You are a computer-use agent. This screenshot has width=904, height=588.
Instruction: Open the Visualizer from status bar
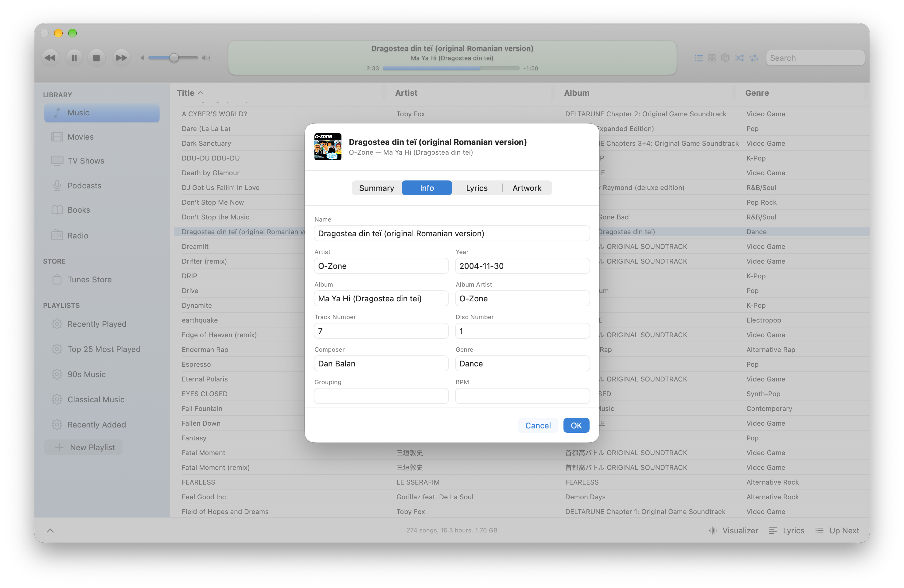pyautogui.click(x=733, y=530)
